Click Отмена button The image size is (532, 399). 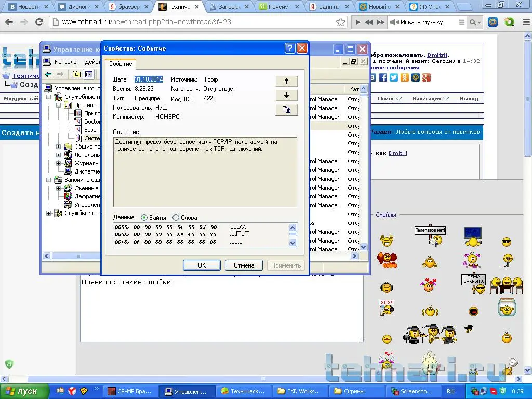tap(244, 265)
